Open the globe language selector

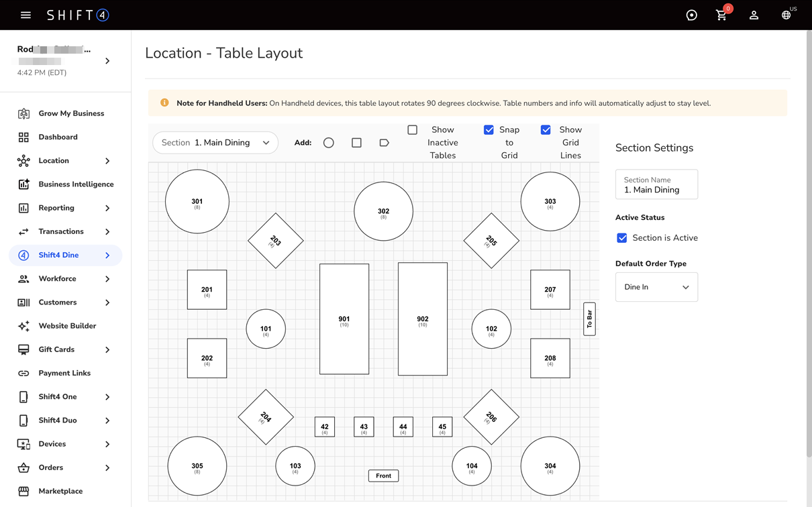click(786, 15)
